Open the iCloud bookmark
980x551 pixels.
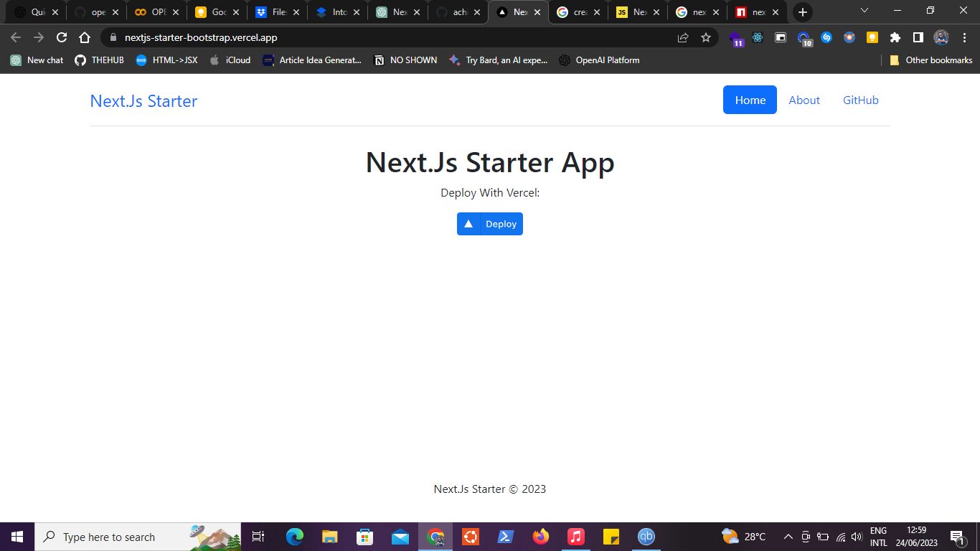(230, 60)
